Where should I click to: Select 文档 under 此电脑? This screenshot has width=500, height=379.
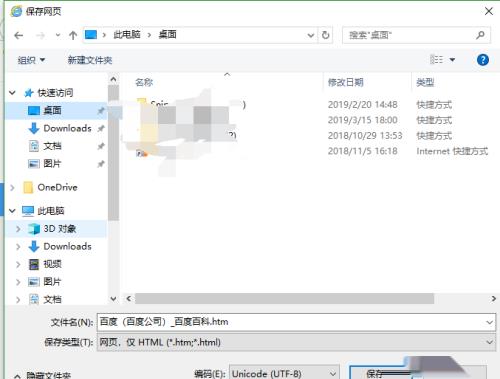pos(52,299)
